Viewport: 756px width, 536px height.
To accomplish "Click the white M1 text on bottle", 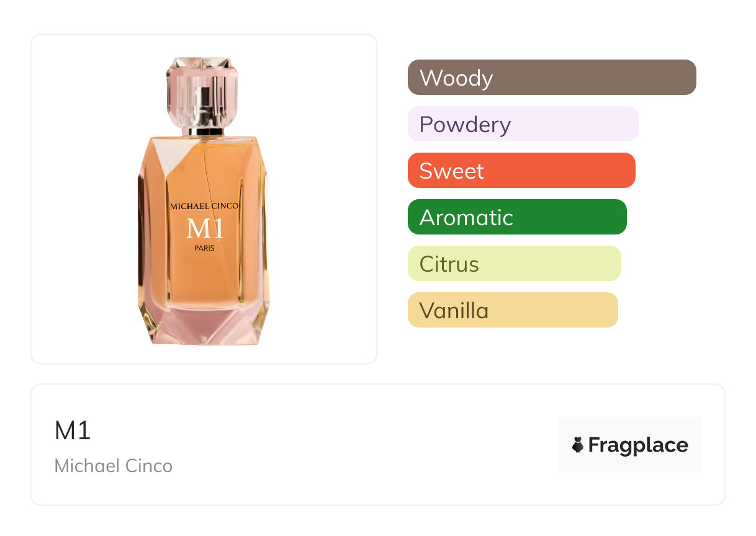I will click(x=204, y=229).
